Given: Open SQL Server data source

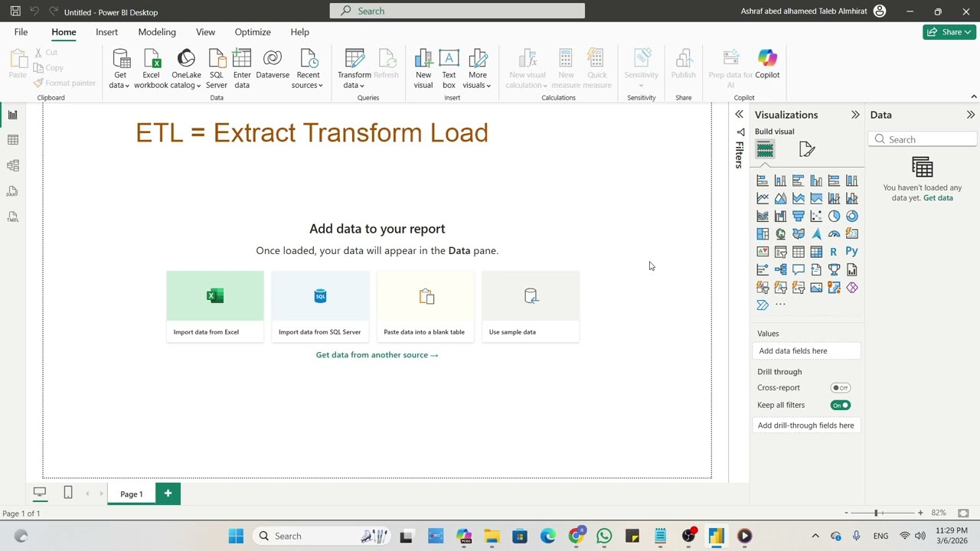Looking at the screenshot, I should [217, 69].
